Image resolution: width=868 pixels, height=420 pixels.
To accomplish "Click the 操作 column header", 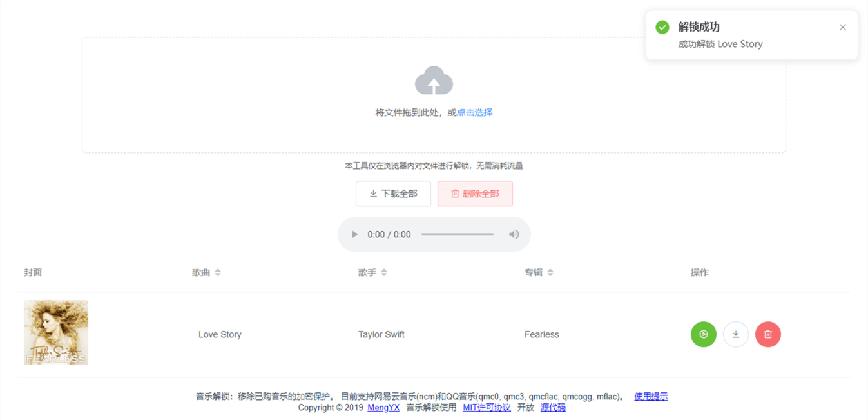I will [700, 272].
